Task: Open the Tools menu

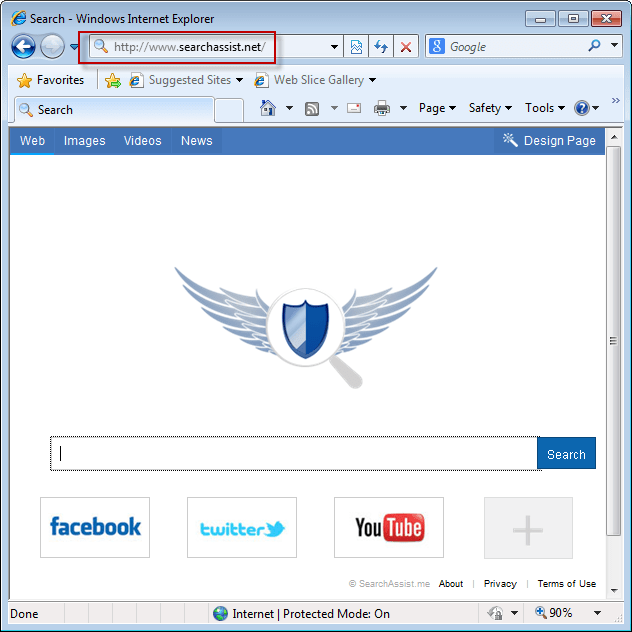Action: point(545,108)
